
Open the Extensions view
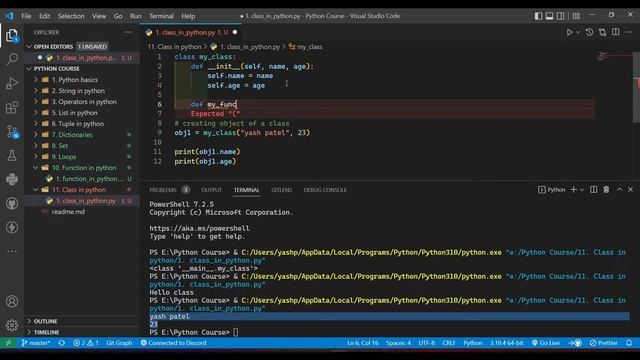click(x=12, y=107)
